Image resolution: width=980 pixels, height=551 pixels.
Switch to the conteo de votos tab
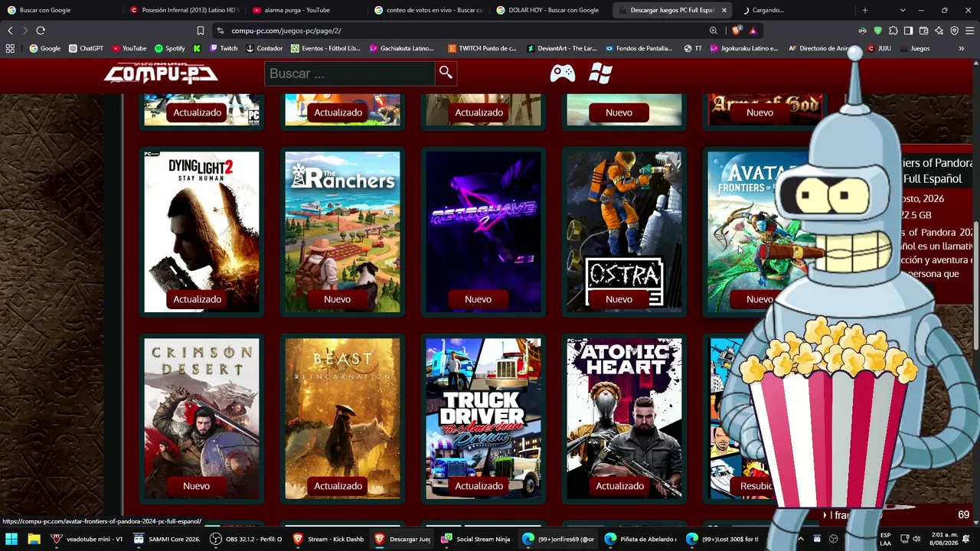point(429,10)
